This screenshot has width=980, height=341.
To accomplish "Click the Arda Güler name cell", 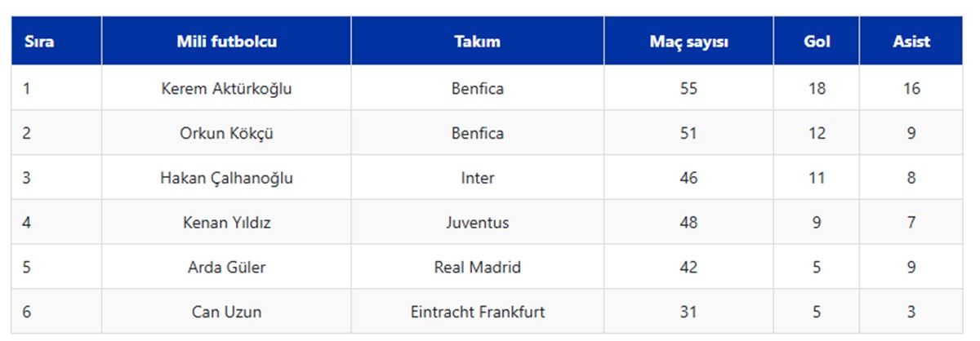I will (x=226, y=267).
